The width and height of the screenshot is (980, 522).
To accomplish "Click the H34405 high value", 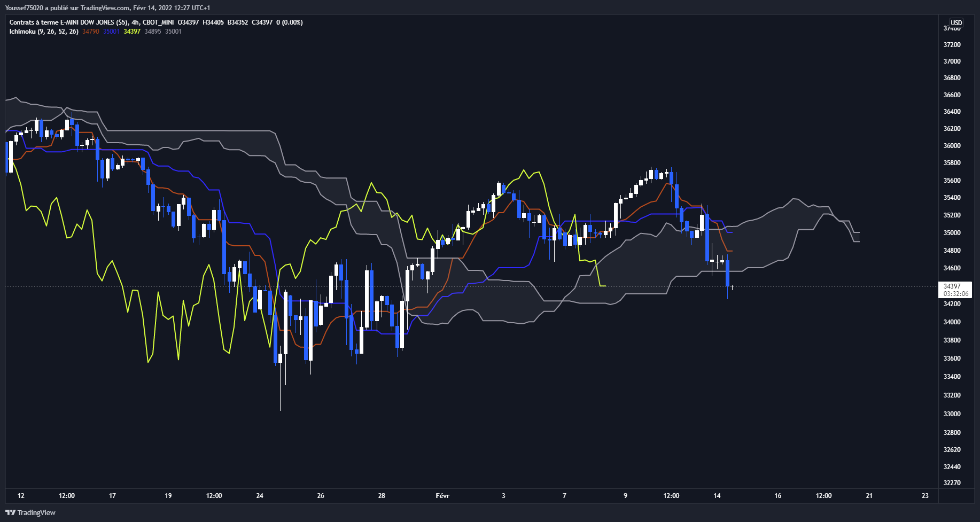I will click(213, 22).
